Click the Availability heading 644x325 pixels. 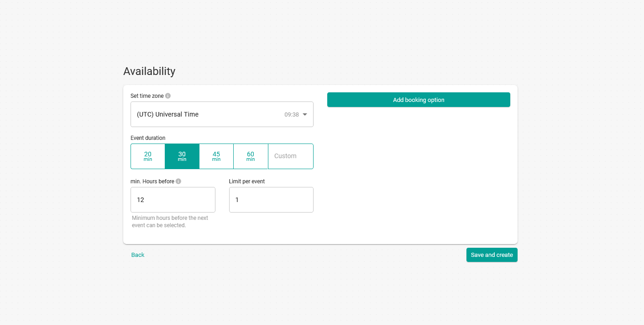point(149,71)
